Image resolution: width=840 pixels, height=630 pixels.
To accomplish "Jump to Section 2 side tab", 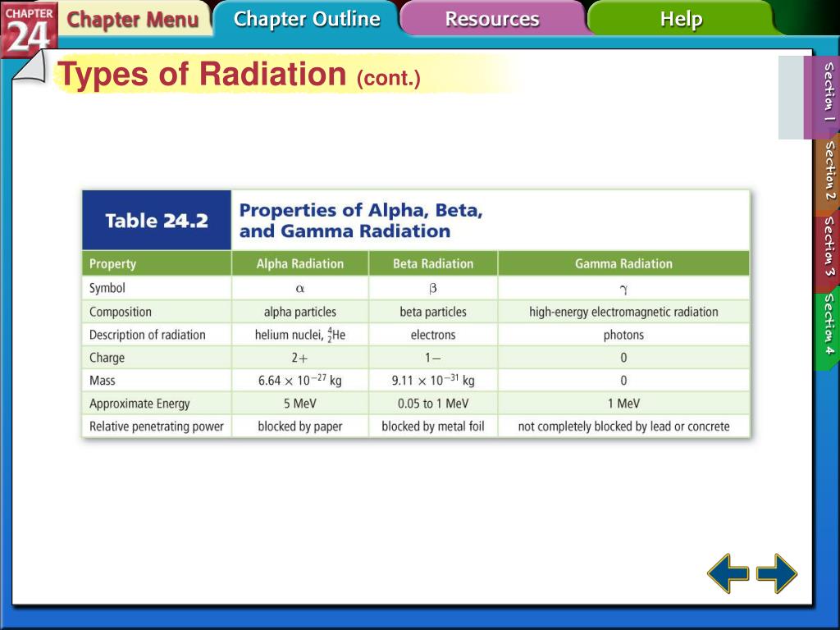I will point(829,171).
